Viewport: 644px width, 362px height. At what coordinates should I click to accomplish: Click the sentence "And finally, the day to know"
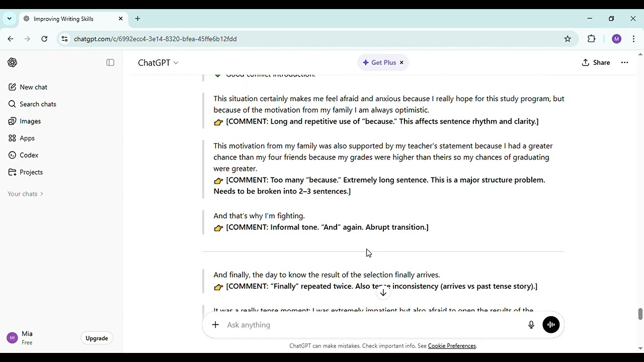tap(327, 275)
